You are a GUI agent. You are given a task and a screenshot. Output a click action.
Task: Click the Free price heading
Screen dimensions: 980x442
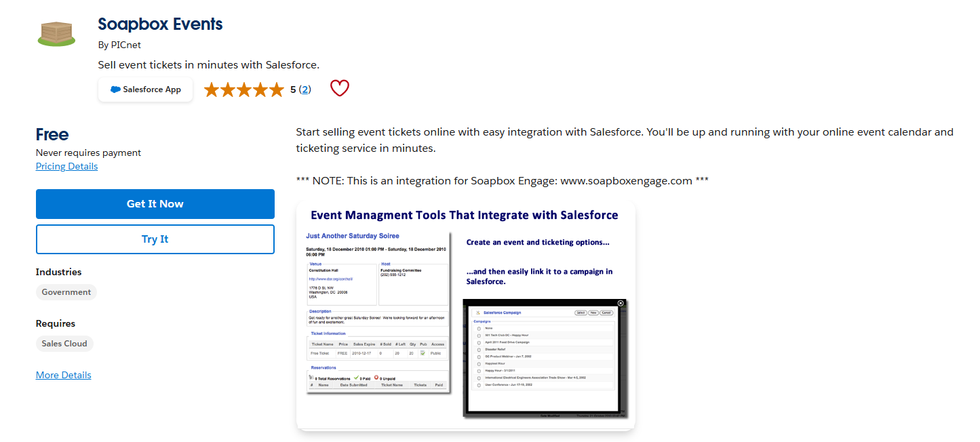(x=52, y=134)
